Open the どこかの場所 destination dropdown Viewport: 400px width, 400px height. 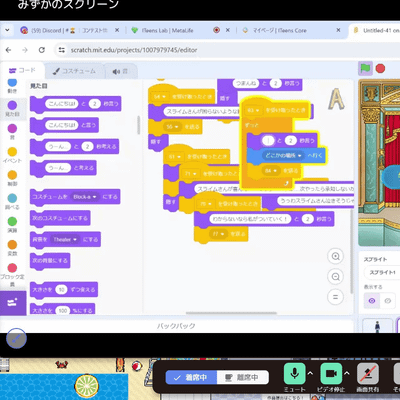click(283, 156)
